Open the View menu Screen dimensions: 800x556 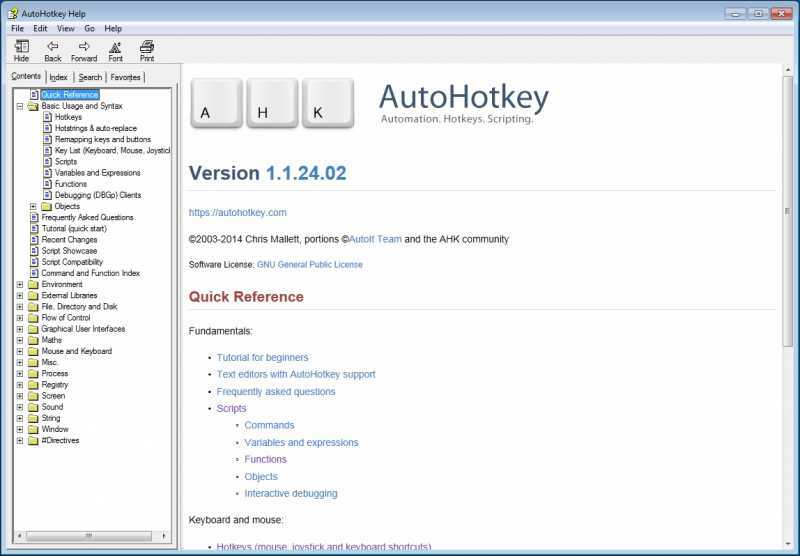pos(66,29)
